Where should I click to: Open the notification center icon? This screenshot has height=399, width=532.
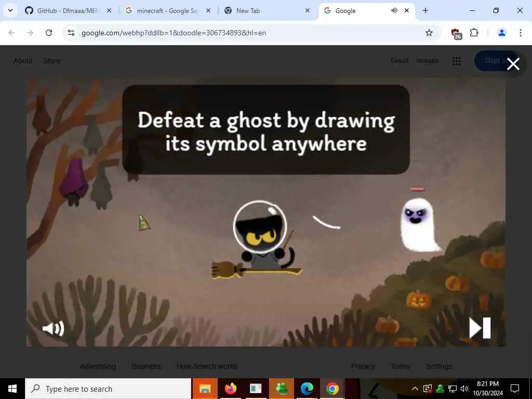pos(515,389)
